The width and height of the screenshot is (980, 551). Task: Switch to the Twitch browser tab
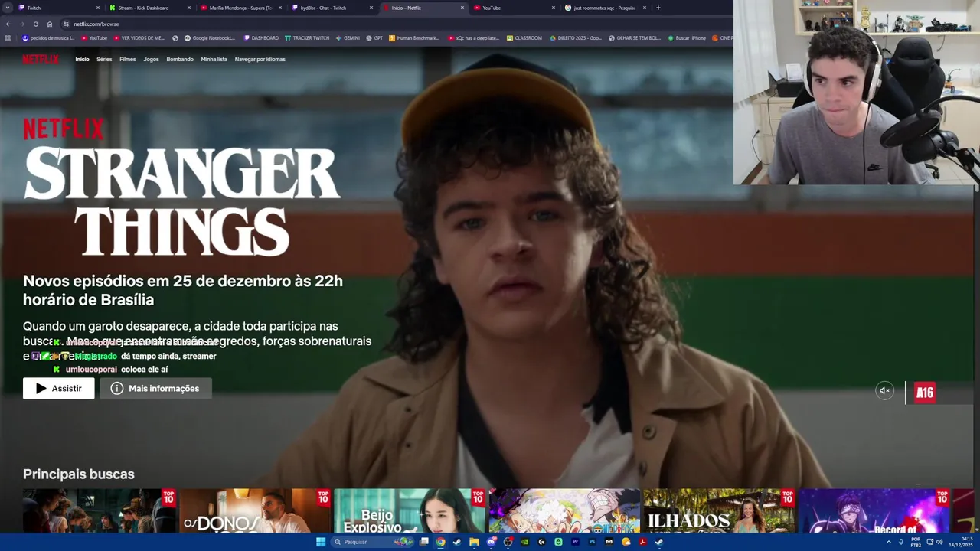click(x=60, y=8)
